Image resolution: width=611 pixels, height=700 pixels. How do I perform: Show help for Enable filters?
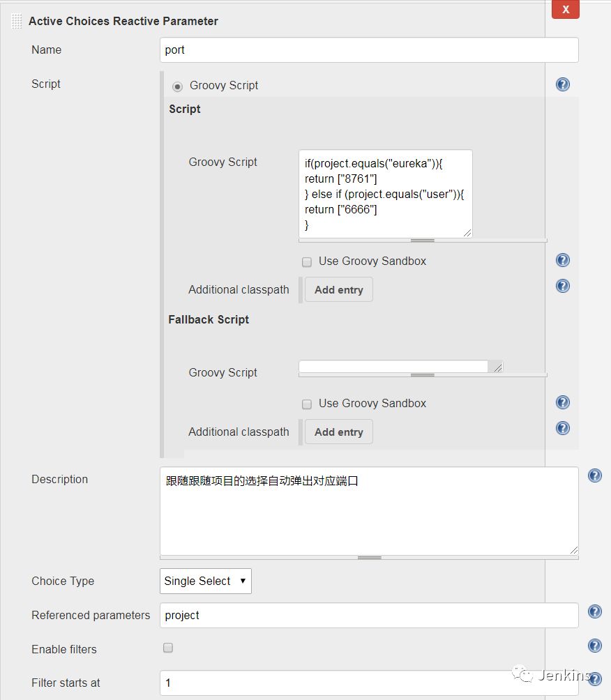click(595, 646)
